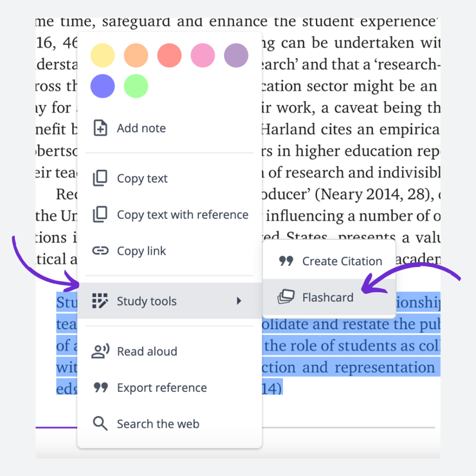
Task: Pick the yellow highlight color
Action: click(103, 55)
